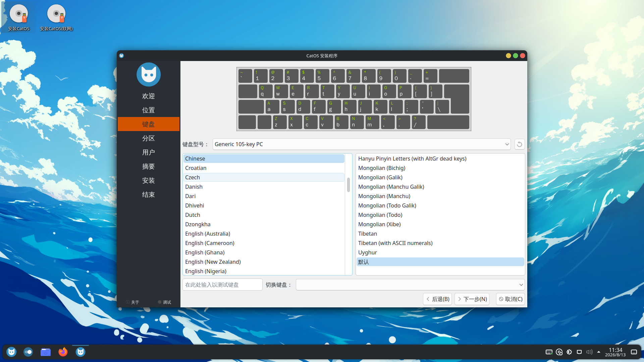This screenshot has width=644, height=362.
Task: Click the show desktop icon in taskbar
Action: (x=634, y=352)
